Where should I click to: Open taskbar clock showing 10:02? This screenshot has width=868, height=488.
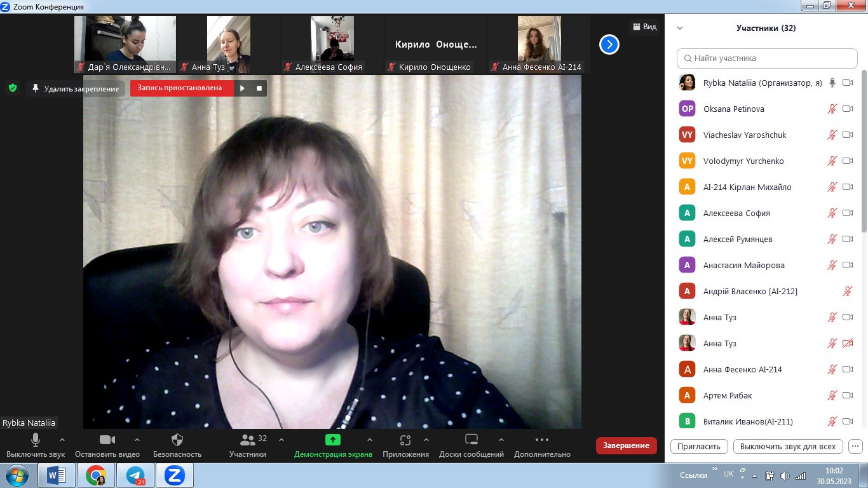click(x=834, y=475)
